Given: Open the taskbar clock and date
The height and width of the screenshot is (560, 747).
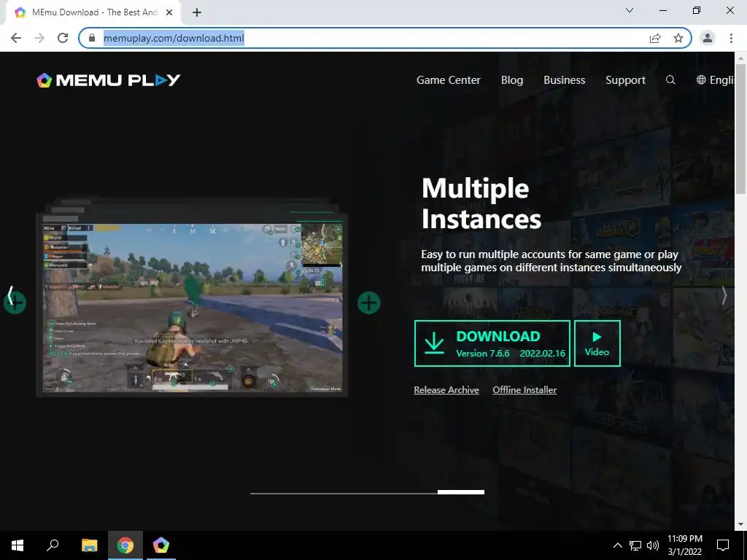Looking at the screenshot, I should (684, 545).
